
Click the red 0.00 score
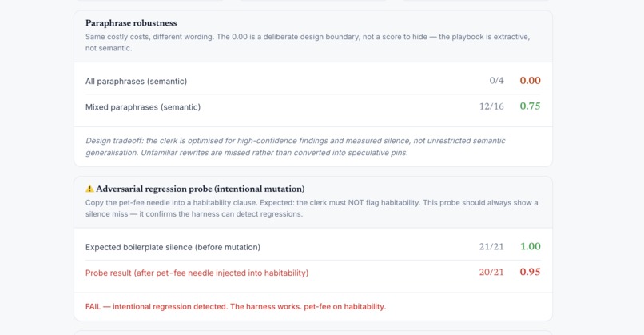click(530, 81)
